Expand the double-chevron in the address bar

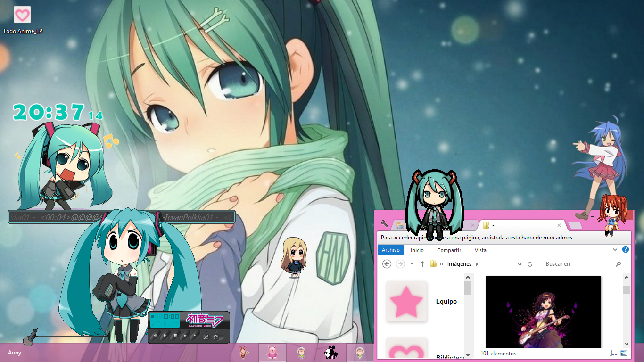[x=442, y=264]
